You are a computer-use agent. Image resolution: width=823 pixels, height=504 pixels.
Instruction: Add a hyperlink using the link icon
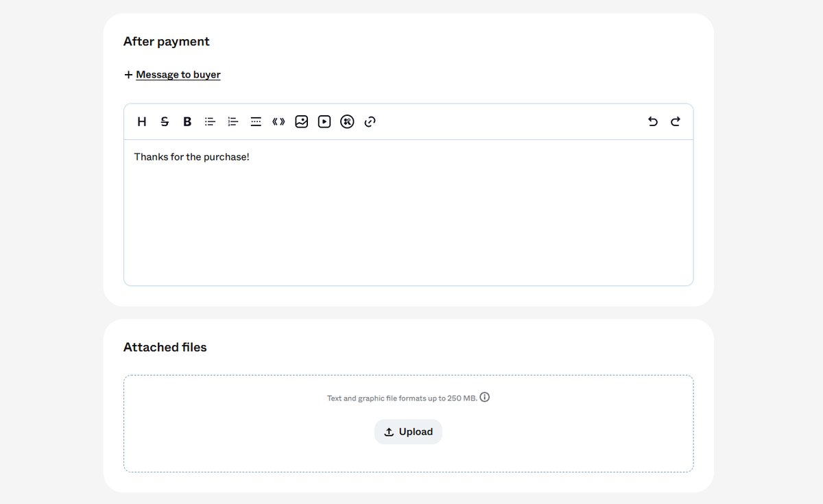(x=370, y=122)
